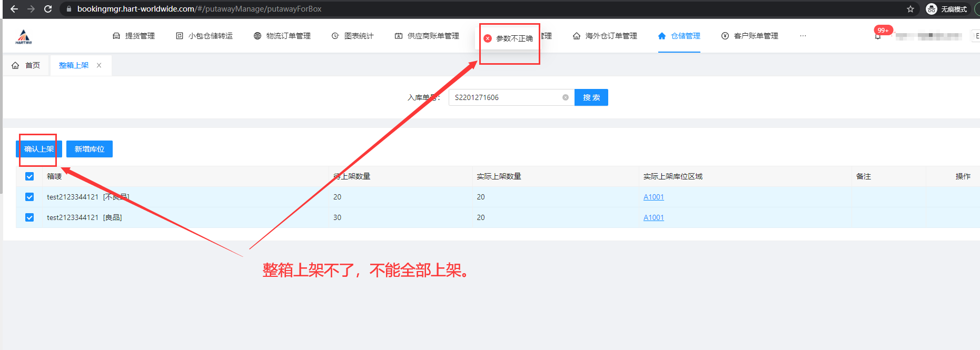The image size is (980, 350).
Task: Open the 海外仓订单管理 menu
Action: [605, 36]
